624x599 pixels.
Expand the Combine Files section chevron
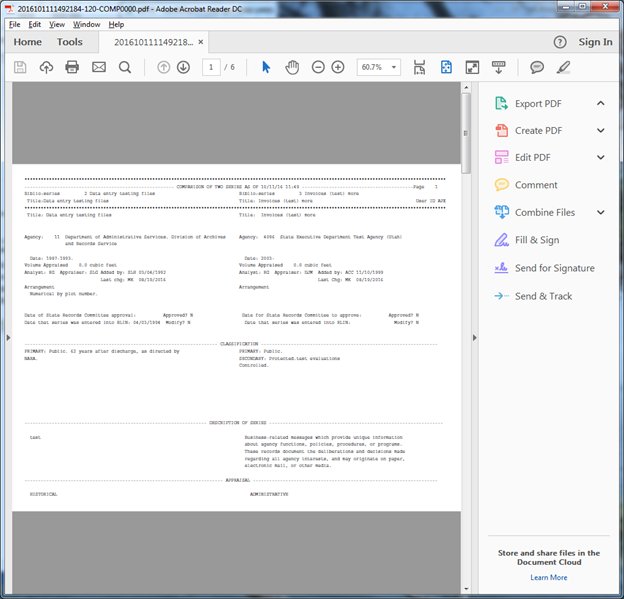601,212
